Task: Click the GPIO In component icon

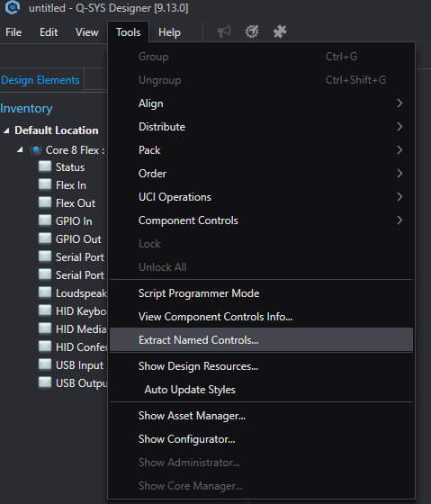Action: (45, 220)
